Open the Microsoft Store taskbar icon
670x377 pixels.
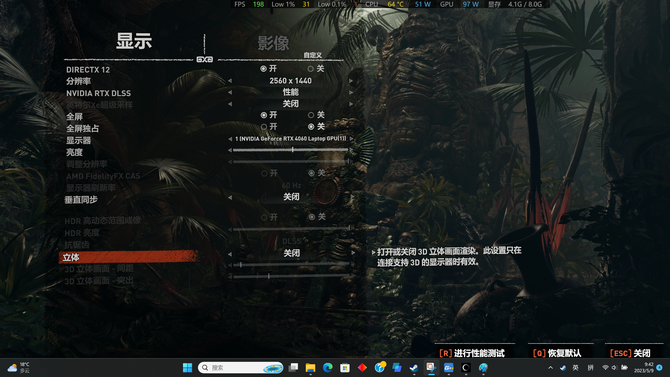click(345, 368)
